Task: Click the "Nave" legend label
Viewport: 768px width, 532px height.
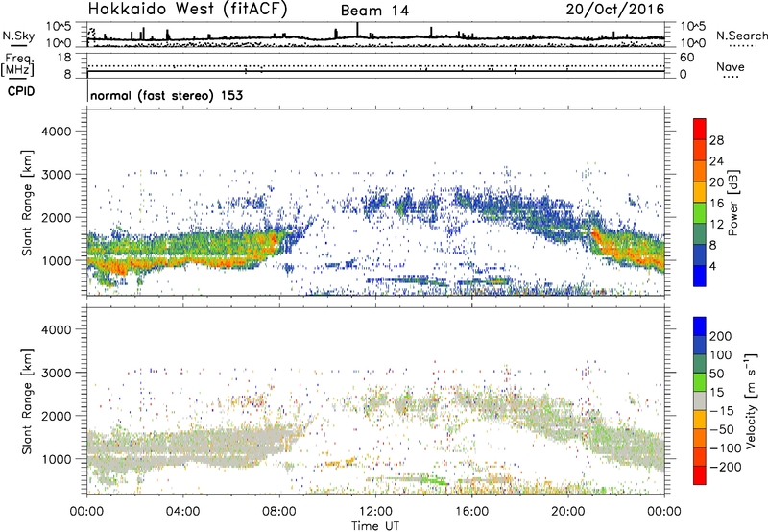Action: click(x=731, y=66)
